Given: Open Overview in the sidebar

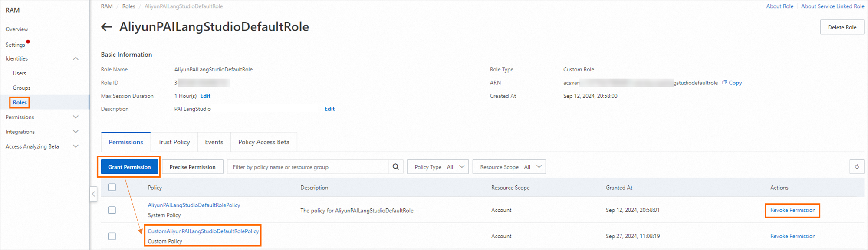Looking at the screenshot, I should [16, 29].
